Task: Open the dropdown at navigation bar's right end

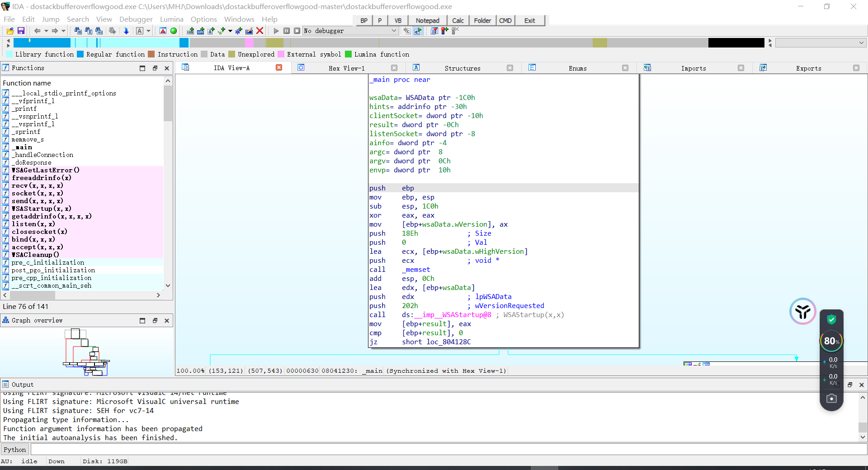Action: [x=861, y=43]
